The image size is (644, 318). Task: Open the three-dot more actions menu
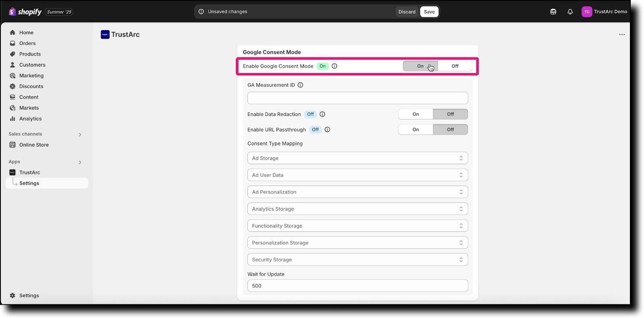622,35
